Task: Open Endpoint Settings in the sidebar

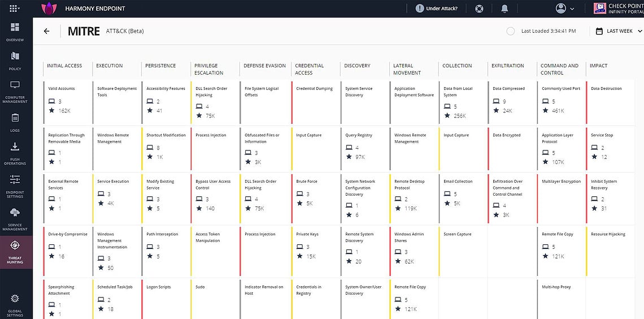Action: pyautogui.click(x=15, y=186)
